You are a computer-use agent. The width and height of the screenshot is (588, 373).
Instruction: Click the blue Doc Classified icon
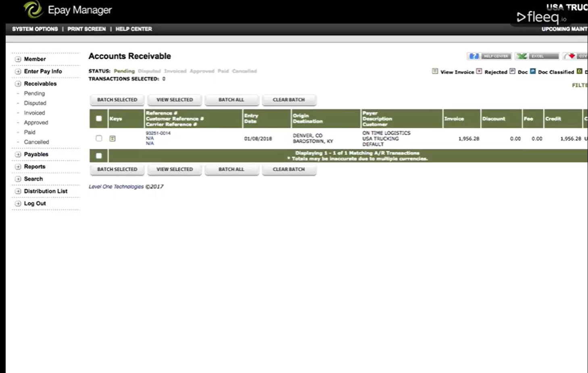[x=533, y=71]
